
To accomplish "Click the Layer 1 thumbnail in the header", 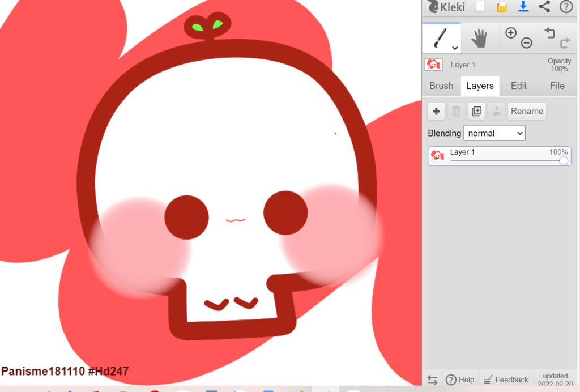I will click(433, 65).
